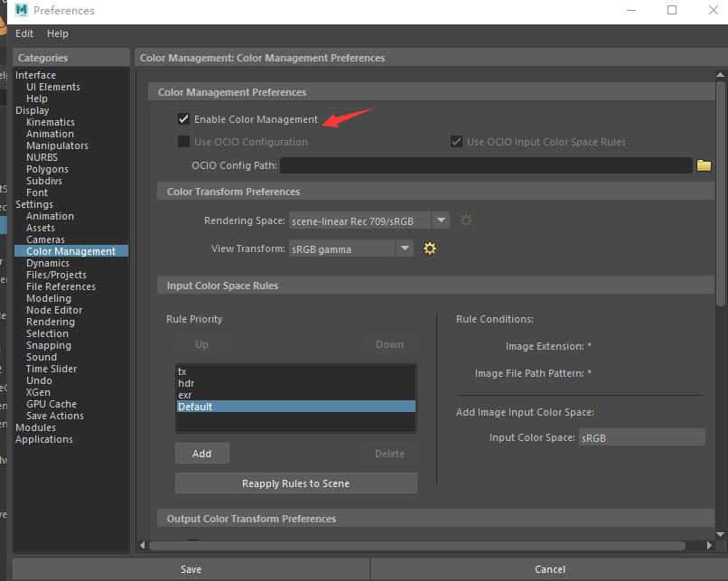The image size is (728, 581).
Task: Collapse the Color Management Preferences section
Action: click(432, 92)
